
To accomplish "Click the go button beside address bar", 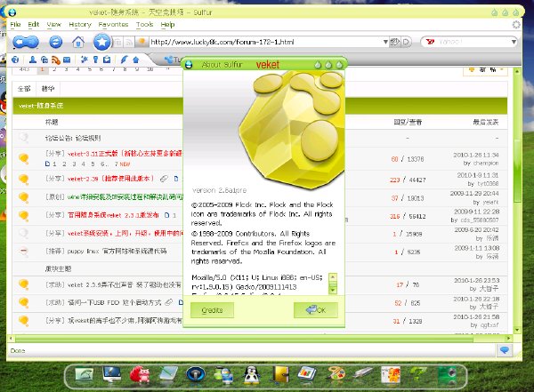I will tap(407, 42).
